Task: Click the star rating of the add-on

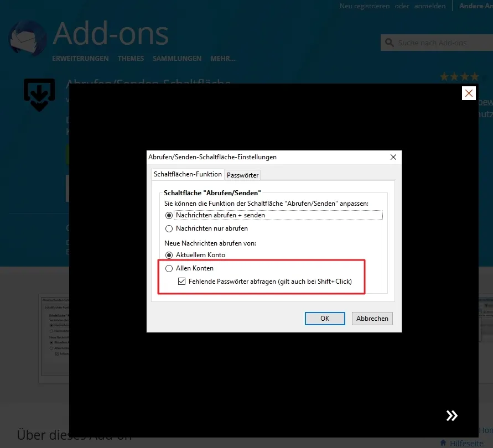Action: pyautogui.click(x=459, y=76)
